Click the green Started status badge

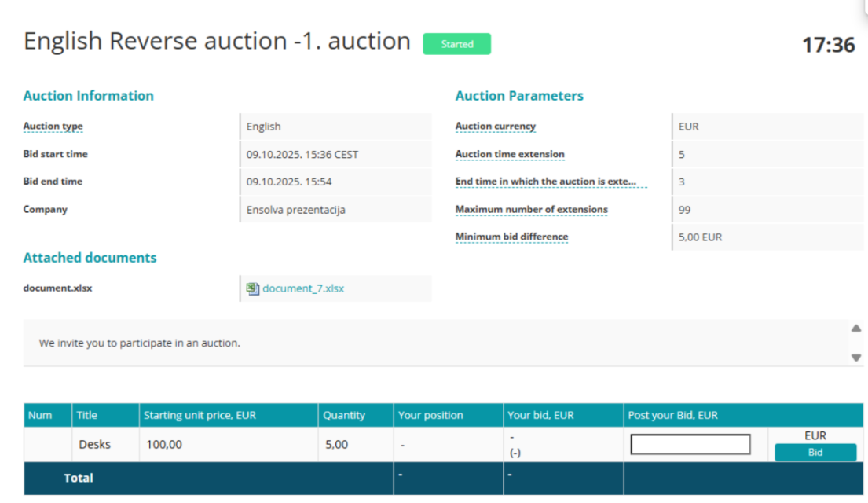coord(456,44)
